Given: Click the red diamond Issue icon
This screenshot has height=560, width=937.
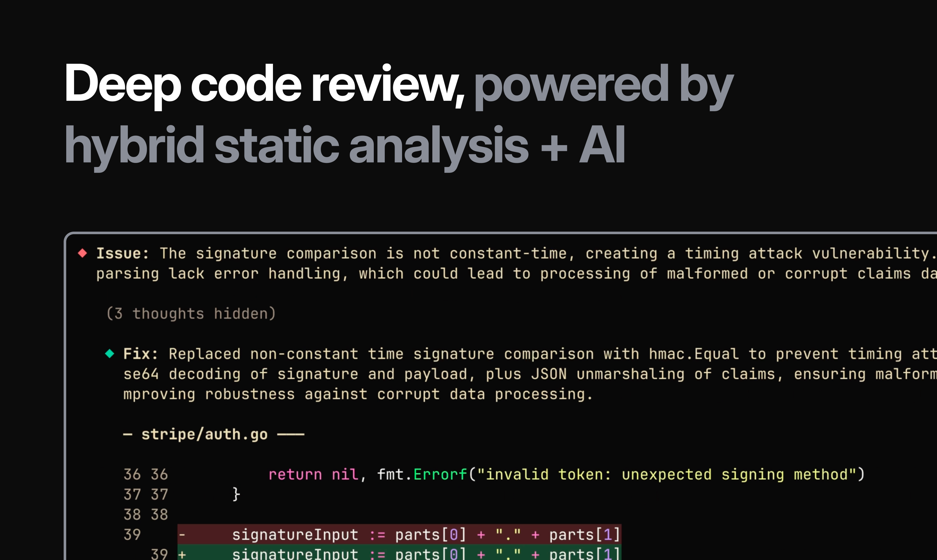Looking at the screenshot, I should tap(82, 253).
